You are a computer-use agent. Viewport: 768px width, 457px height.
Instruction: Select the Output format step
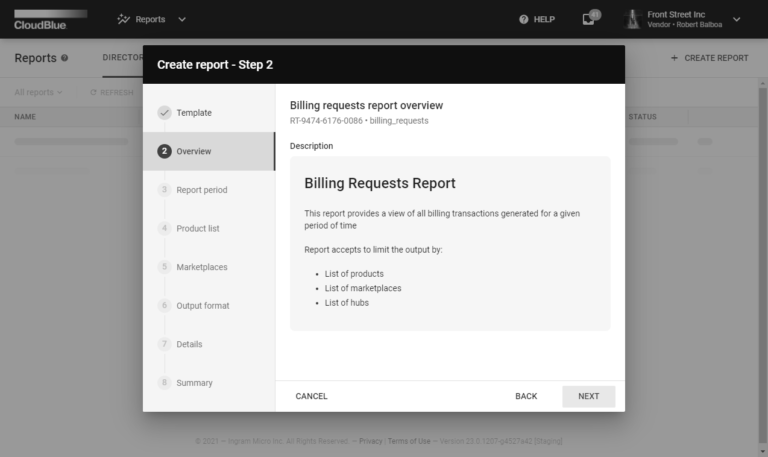pyautogui.click(x=209, y=306)
